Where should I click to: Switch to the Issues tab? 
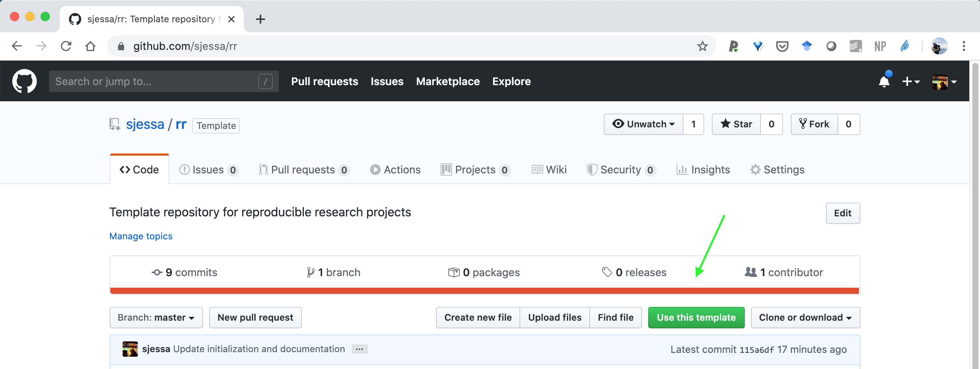209,170
